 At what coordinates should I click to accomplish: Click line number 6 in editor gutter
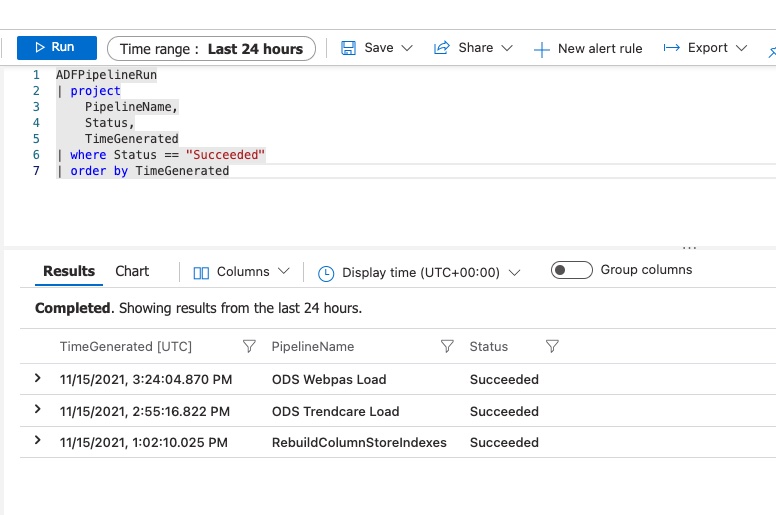tap(36, 155)
